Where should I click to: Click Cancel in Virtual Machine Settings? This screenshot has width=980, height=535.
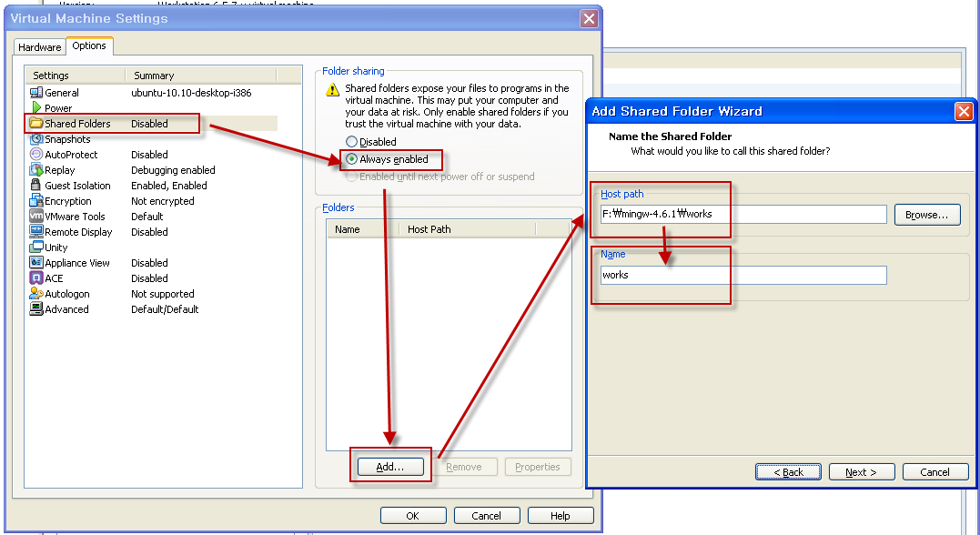point(487,516)
